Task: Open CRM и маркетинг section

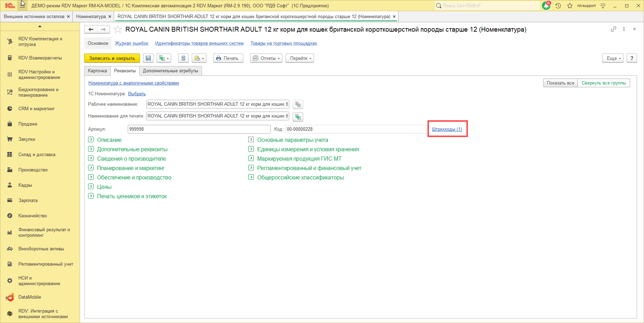Action: point(40,109)
